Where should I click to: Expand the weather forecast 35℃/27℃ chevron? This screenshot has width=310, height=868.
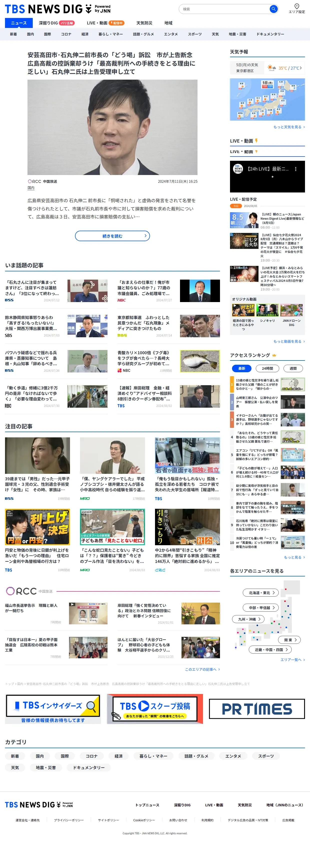coord(300,68)
